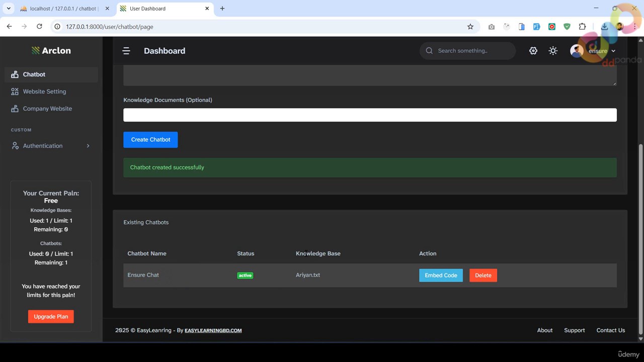644x362 pixels.
Task: Click the Status column header
Action: pos(246,253)
